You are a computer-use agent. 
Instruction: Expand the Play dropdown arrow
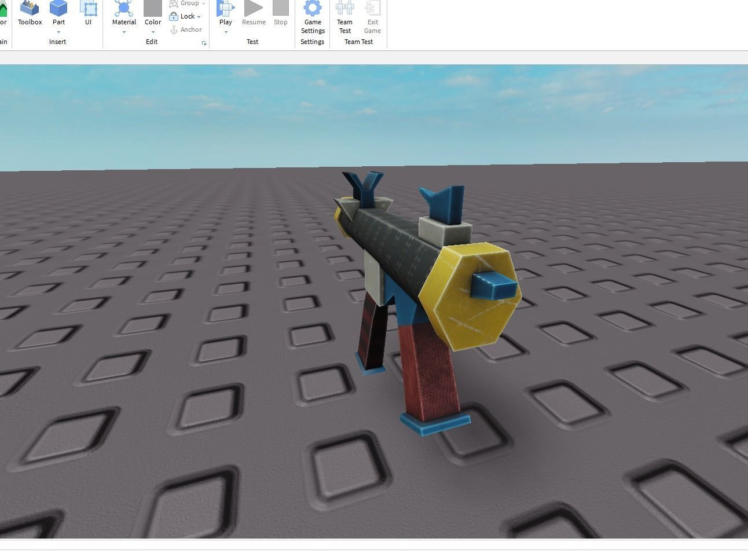coord(226,32)
